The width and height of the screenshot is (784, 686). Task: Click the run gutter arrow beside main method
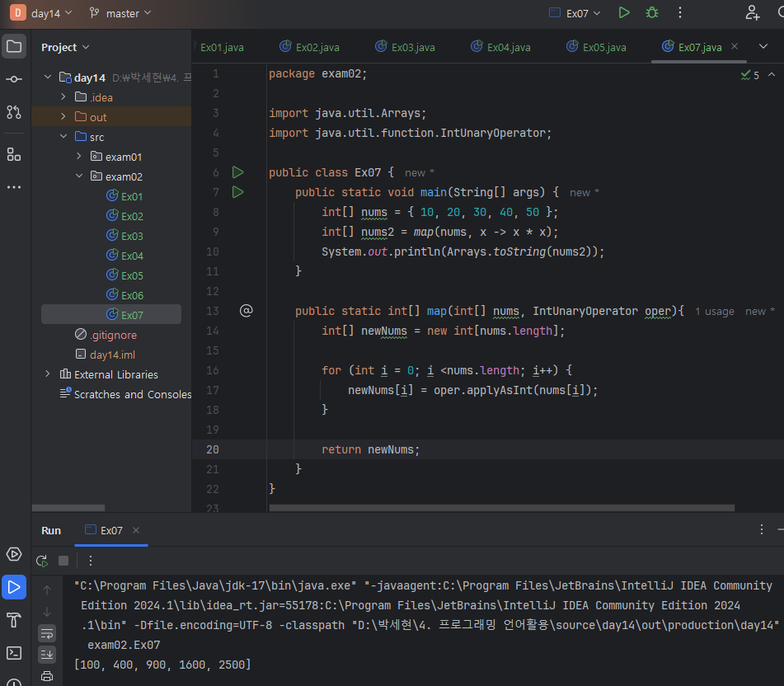click(238, 192)
